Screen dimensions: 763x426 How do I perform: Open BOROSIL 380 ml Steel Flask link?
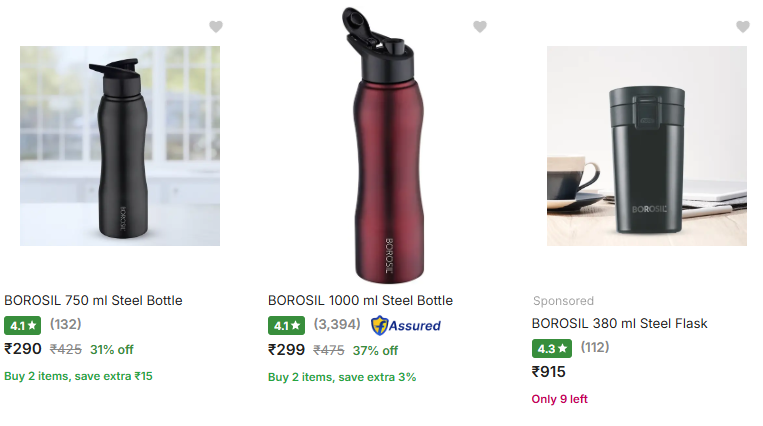619,323
